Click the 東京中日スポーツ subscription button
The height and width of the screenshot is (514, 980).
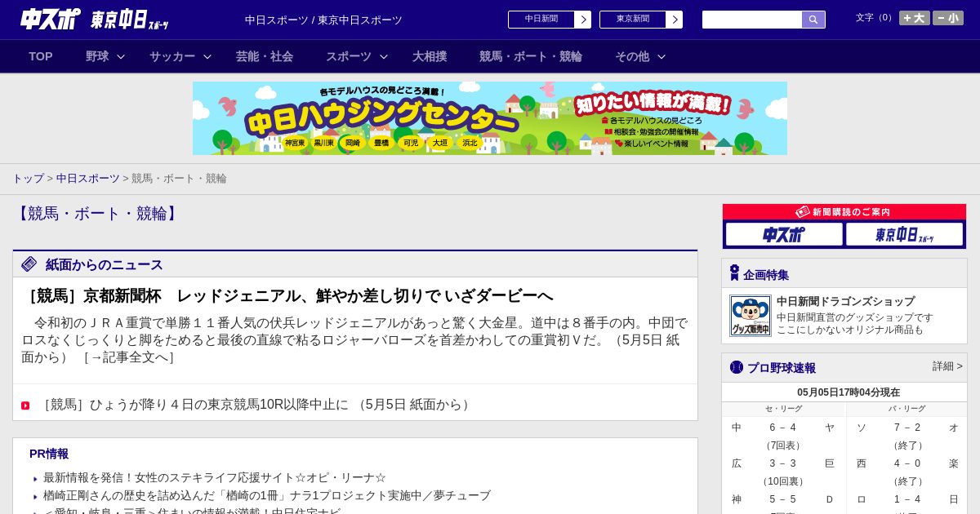[905, 234]
